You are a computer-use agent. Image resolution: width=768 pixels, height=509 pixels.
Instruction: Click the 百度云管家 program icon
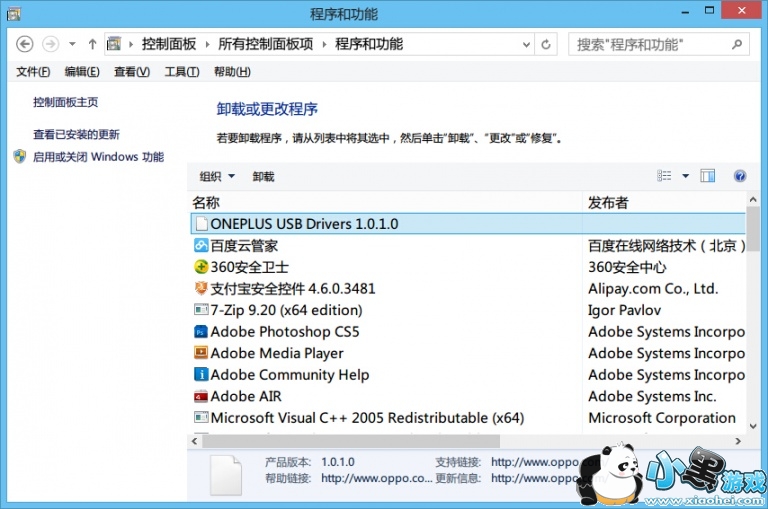click(201, 245)
